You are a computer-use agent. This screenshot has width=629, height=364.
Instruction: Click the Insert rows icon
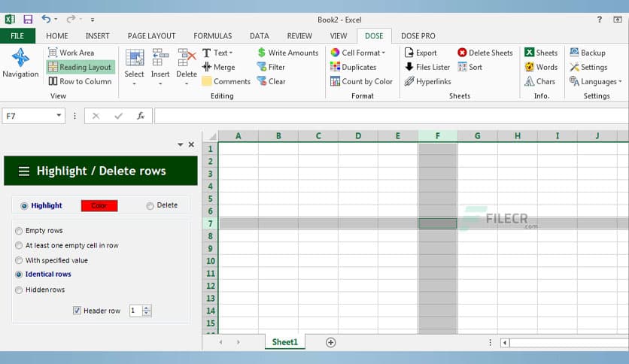[160, 57]
